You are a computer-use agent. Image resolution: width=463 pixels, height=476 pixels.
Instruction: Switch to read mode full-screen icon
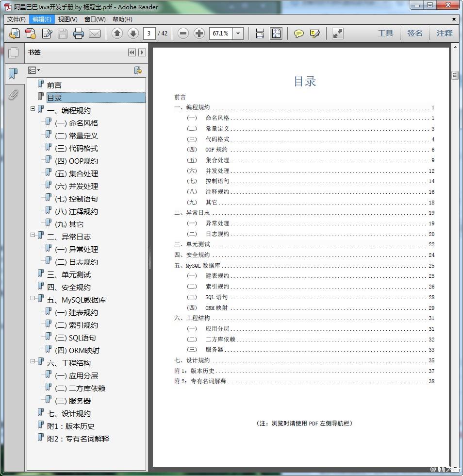pos(337,34)
